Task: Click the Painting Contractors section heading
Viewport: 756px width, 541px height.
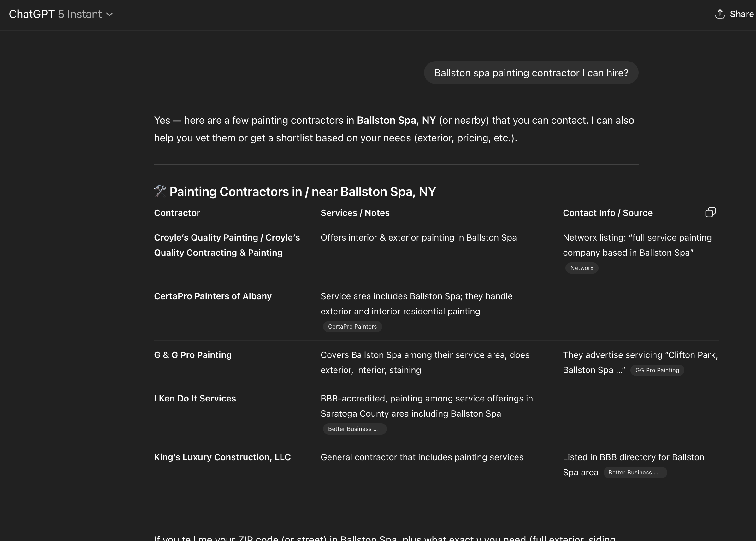Action: coord(302,192)
